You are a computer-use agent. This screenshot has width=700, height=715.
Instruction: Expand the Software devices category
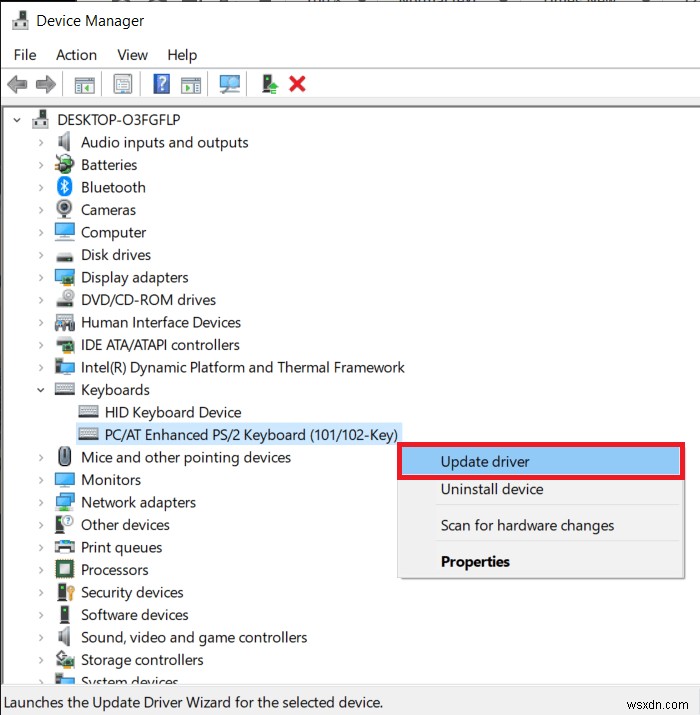(41, 615)
